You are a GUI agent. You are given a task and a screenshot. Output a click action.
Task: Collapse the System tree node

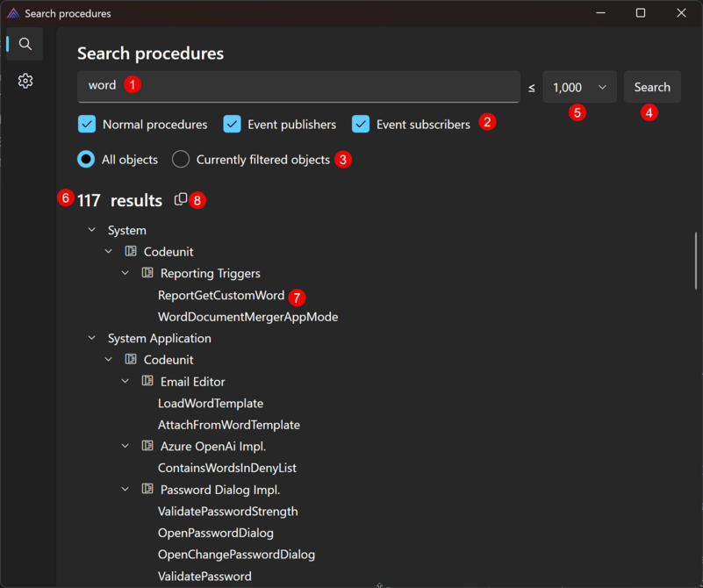click(x=92, y=230)
